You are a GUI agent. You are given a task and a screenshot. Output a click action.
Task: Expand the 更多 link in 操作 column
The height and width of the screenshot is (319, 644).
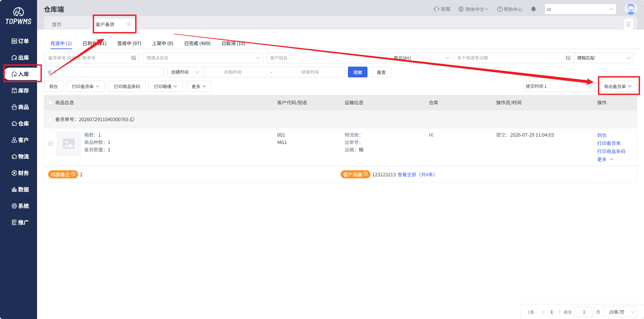pyautogui.click(x=605, y=159)
